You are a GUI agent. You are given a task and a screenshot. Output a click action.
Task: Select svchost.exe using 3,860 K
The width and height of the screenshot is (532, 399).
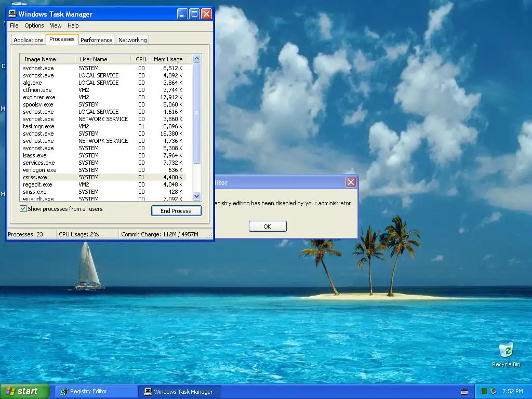tap(103, 119)
